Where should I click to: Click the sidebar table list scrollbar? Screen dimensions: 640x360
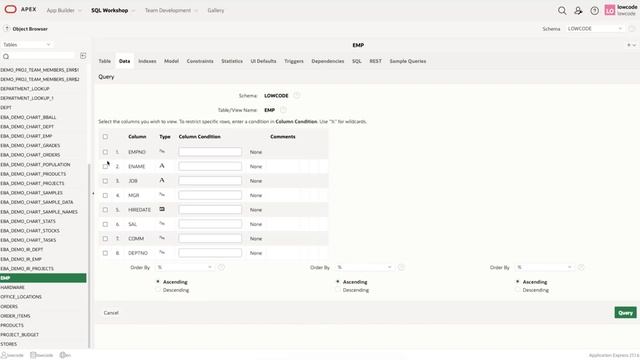click(x=89, y=255)
